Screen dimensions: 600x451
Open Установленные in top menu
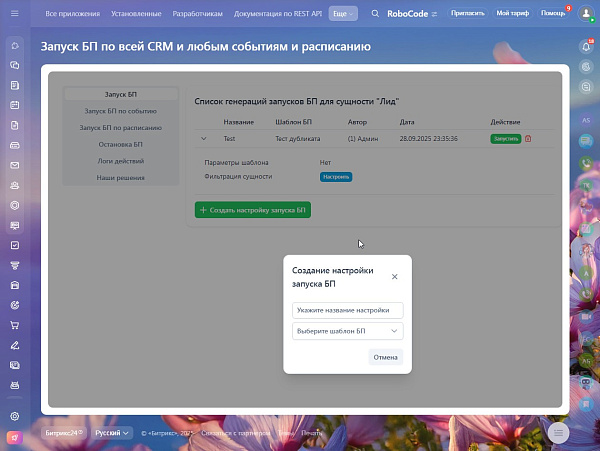[x=136, y=13]
